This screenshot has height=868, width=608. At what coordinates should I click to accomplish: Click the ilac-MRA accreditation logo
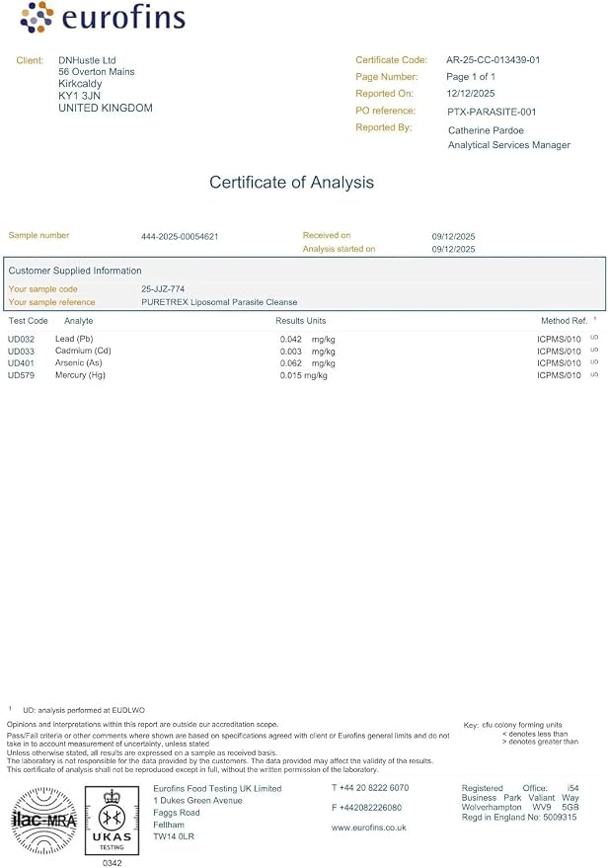click(x=44, y=821)
